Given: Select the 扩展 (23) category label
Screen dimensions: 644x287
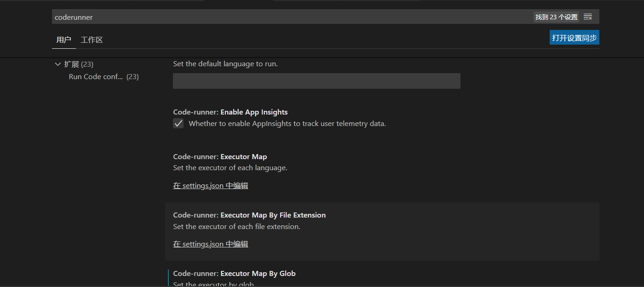Looking at the screenshot, I should [x=79, y=64].
